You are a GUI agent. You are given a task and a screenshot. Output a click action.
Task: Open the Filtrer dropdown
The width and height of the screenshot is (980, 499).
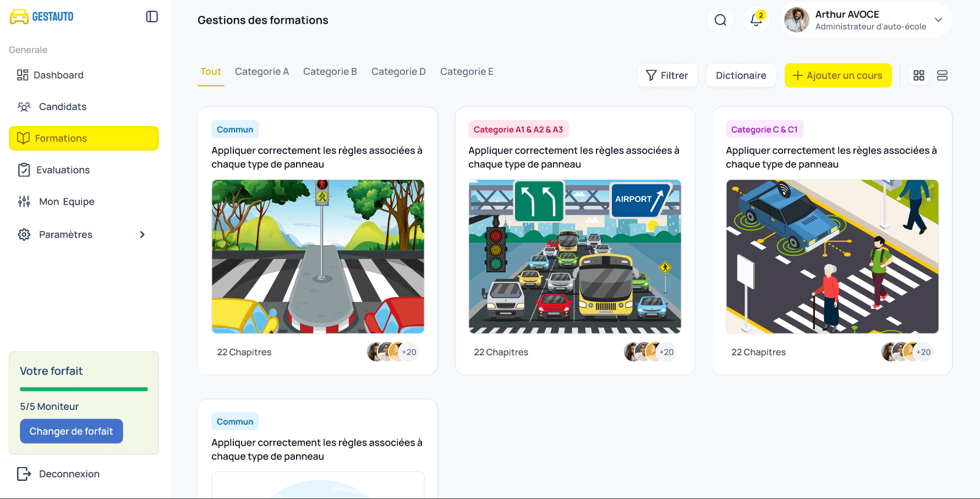667,75
